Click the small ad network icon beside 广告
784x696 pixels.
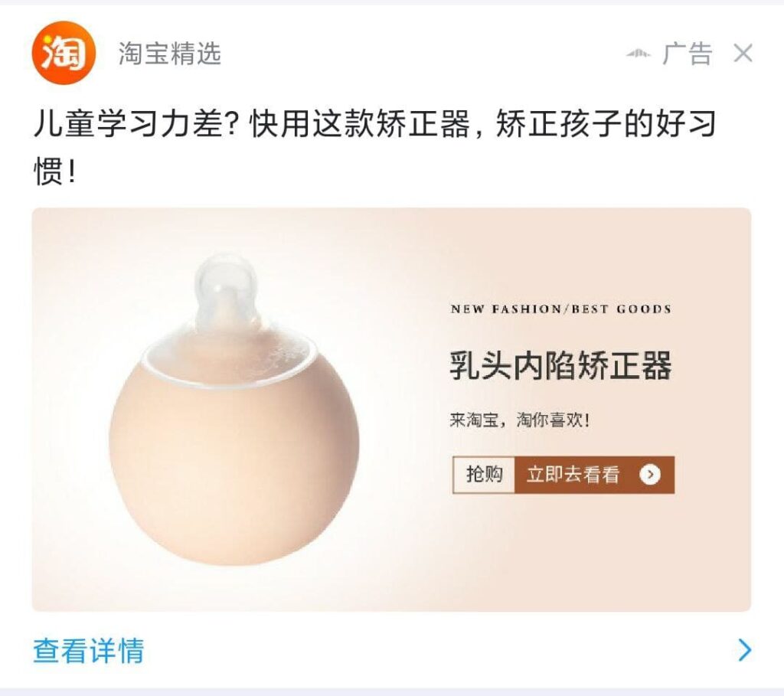coord(639,54)
